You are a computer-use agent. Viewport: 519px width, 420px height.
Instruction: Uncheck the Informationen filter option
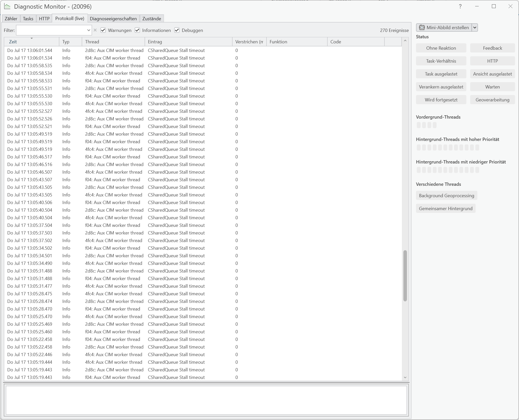coord(137,30)
